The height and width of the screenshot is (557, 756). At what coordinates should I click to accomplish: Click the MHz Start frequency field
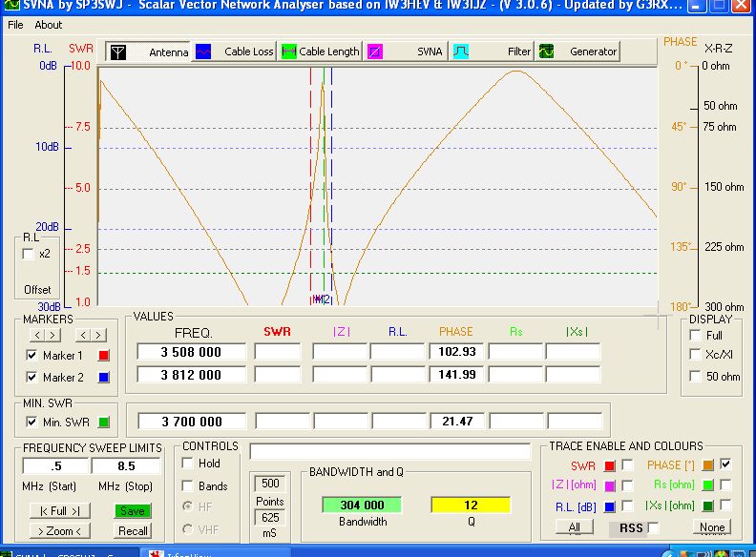[x=54, y=466]
